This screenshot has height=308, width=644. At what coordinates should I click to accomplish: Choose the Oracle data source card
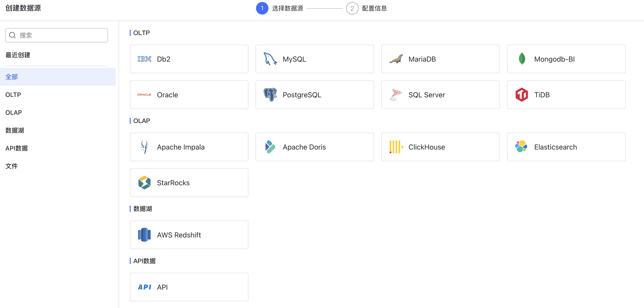pyautogui.click(x=189, y=95)
